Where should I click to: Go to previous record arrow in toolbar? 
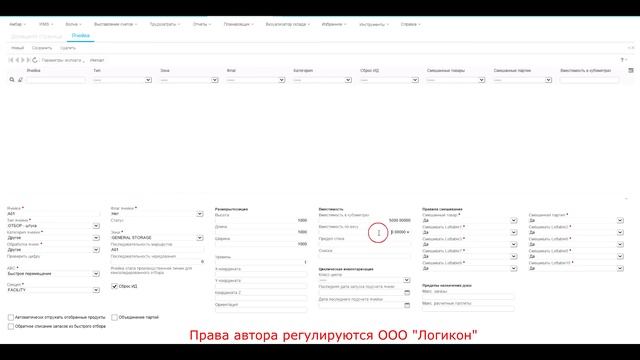pos(17,60)
